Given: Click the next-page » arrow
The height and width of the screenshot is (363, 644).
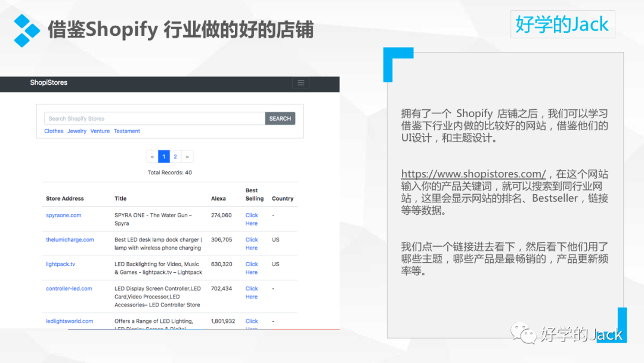Looking at the screenshot, I should coord(187,156).
